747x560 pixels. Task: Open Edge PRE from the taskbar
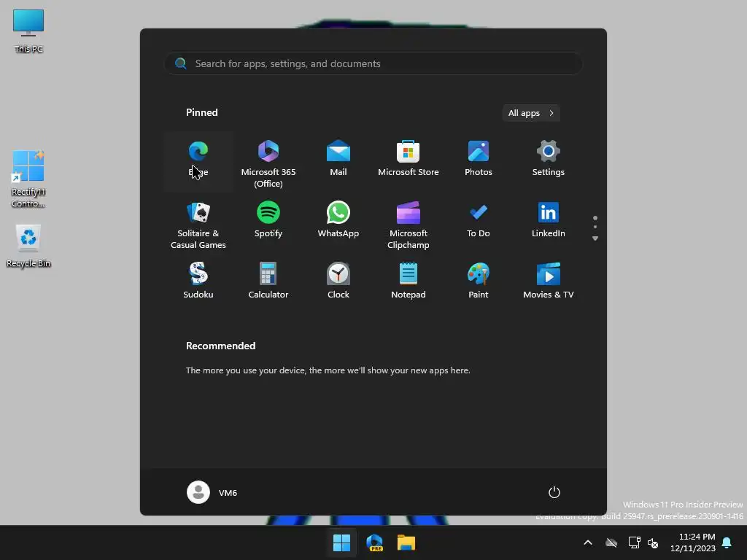pos(374,542)
